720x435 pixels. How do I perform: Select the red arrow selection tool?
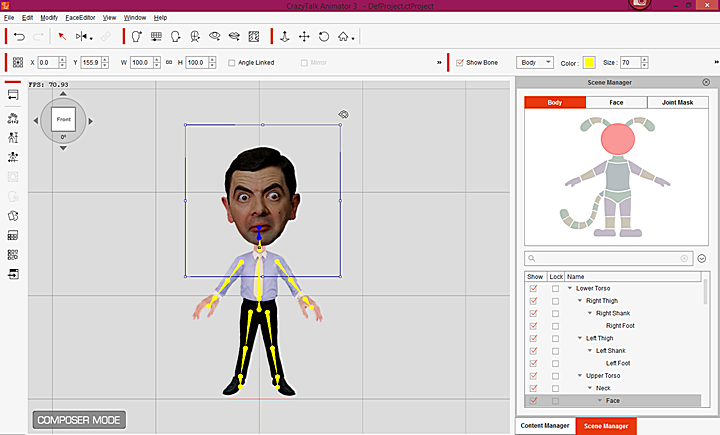pos(62,36)
